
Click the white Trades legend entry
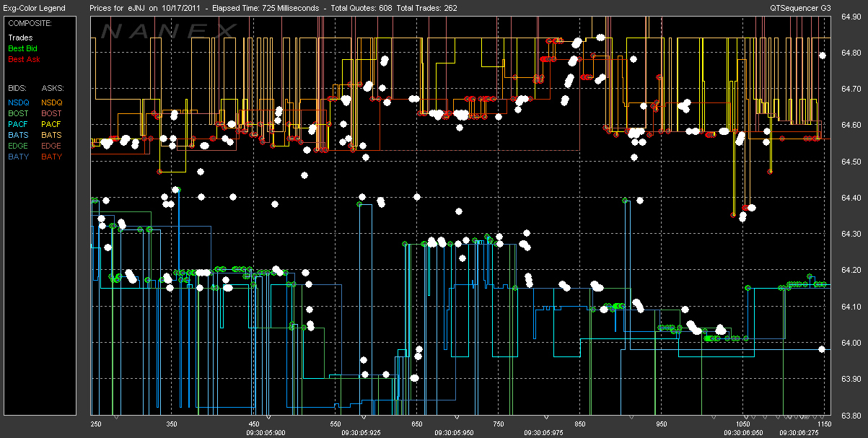(x=20, y=38)
